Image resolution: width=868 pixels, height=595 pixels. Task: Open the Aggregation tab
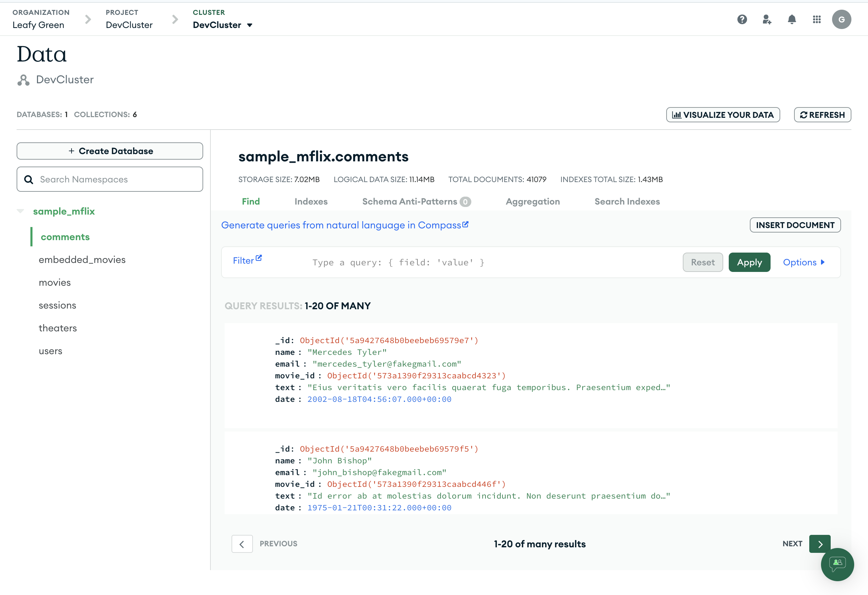(x=532, y=202)
